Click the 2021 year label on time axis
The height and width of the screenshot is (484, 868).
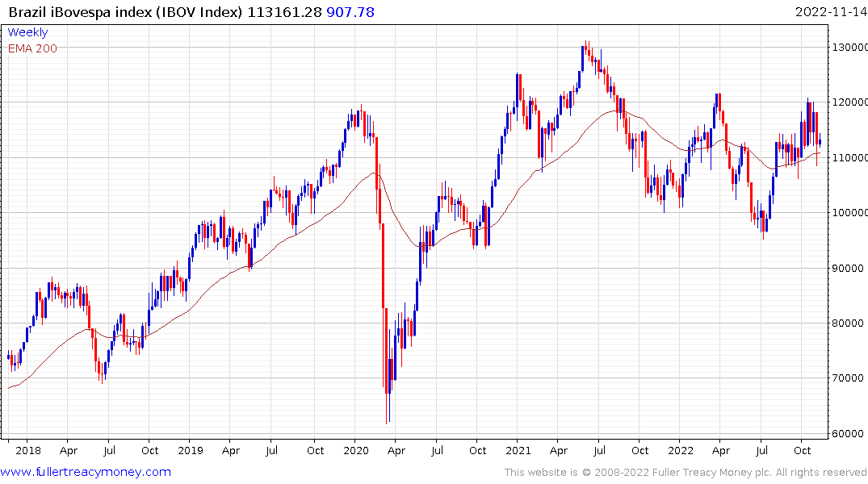tap(518, 450)
